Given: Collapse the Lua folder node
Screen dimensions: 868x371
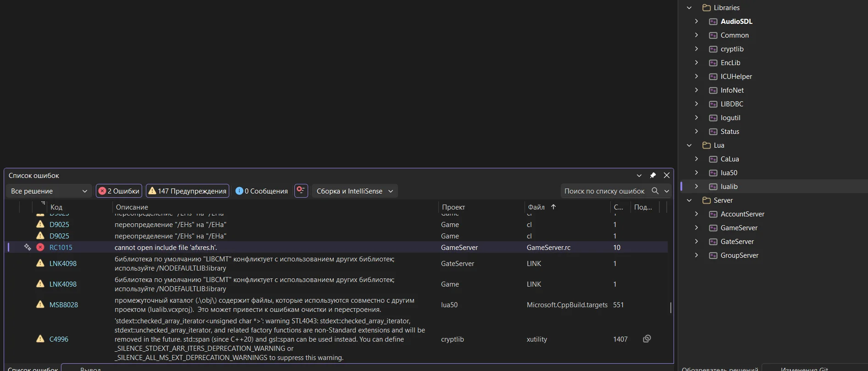Looking at the screenshot, I should [689, 145].
